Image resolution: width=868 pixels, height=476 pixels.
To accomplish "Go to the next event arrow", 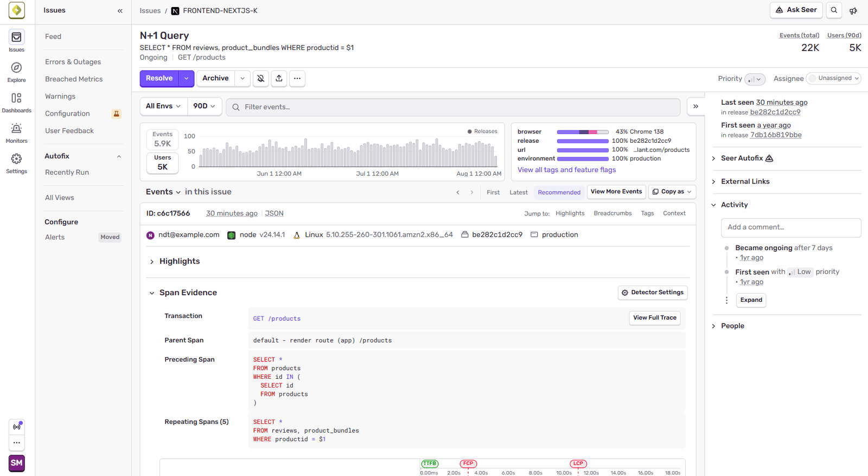I will [x=472, y=192].
